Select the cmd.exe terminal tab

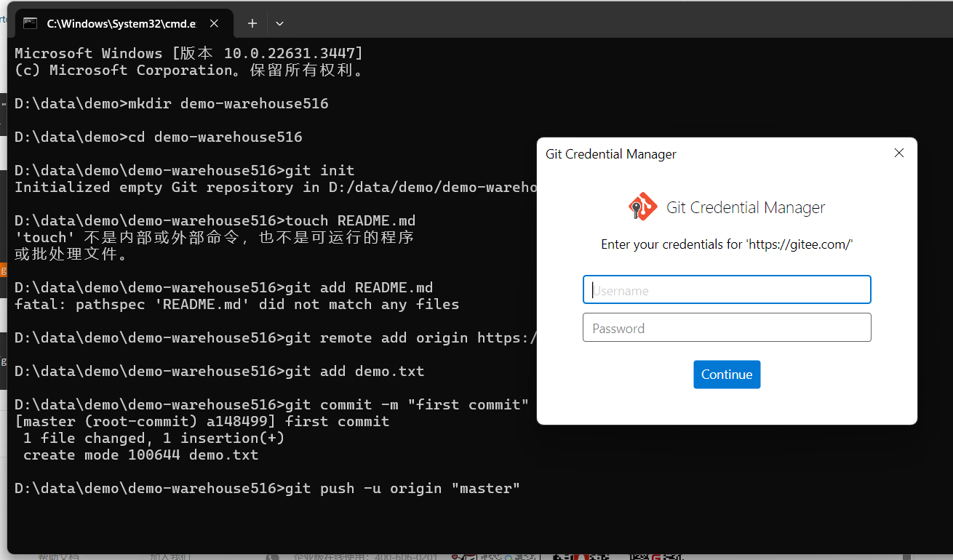click(x=123, y=23)
